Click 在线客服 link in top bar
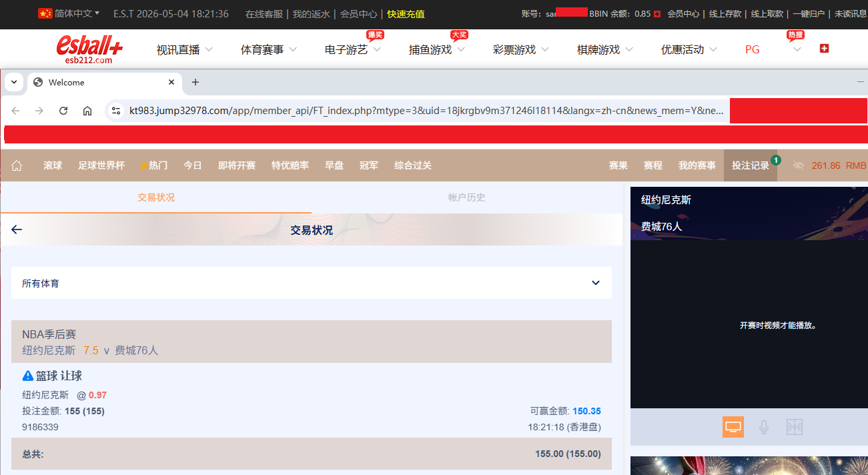 (x=264, y=14)
